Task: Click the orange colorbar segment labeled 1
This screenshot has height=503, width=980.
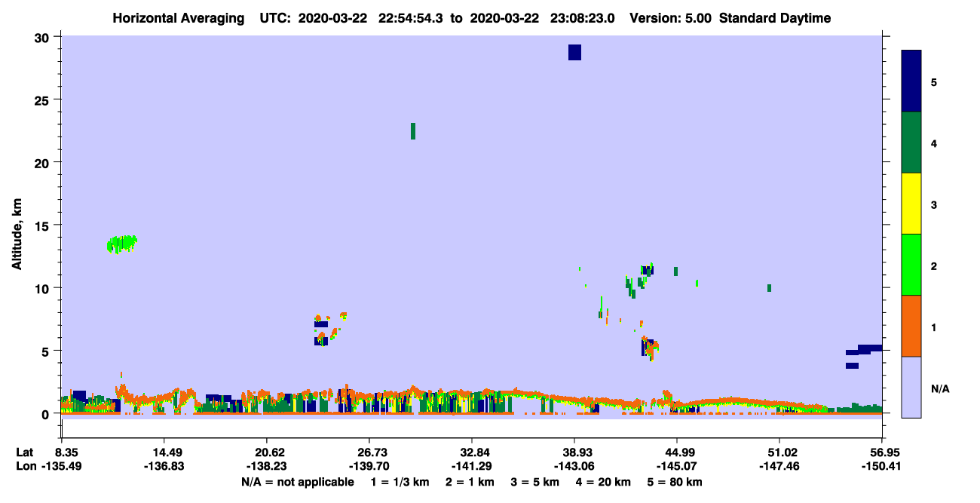Action: pos(911,326)
